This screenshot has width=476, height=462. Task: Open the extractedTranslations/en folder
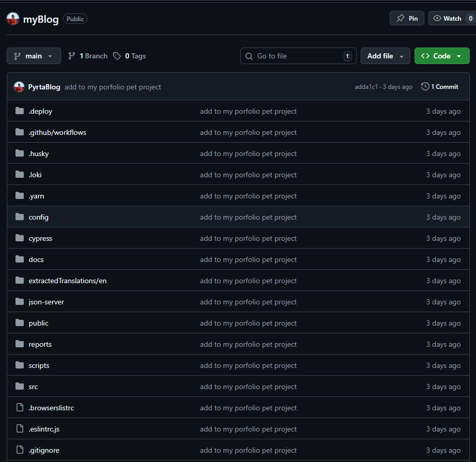pyautogui.click(x=67, y=281)
